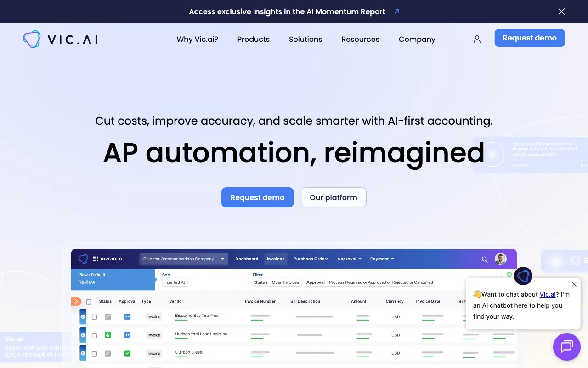Open the Status Open Invoices filter

(x=277, y=282)
